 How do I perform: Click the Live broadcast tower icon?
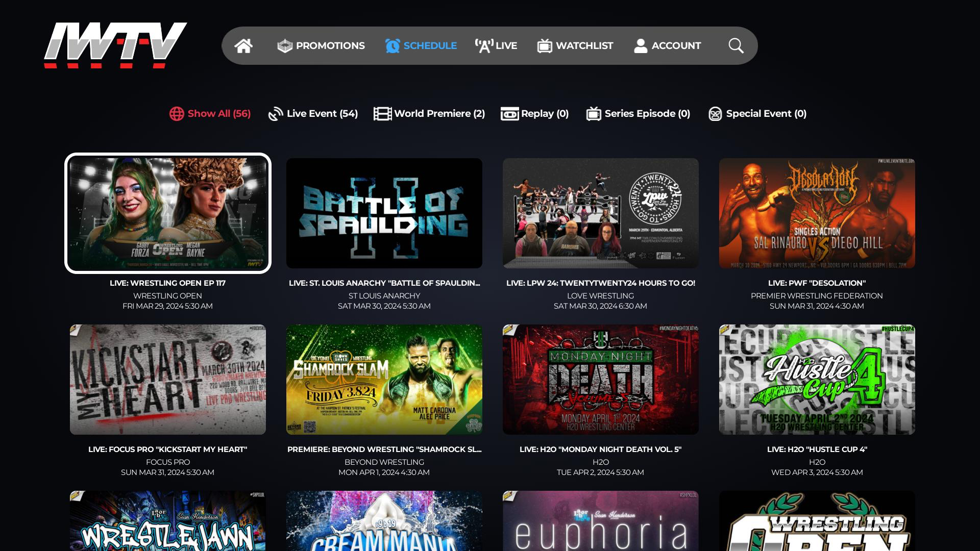(484, 46)
